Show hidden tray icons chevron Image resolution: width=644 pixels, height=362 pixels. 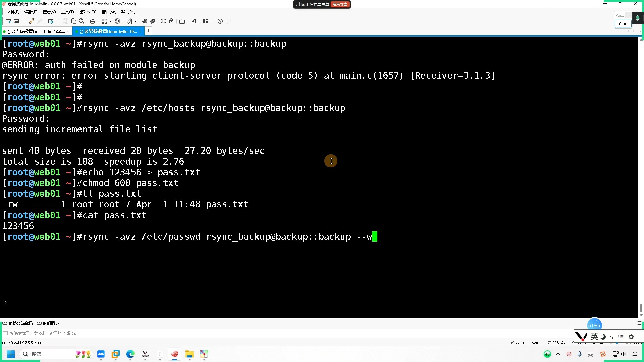[x=558, y=354]
